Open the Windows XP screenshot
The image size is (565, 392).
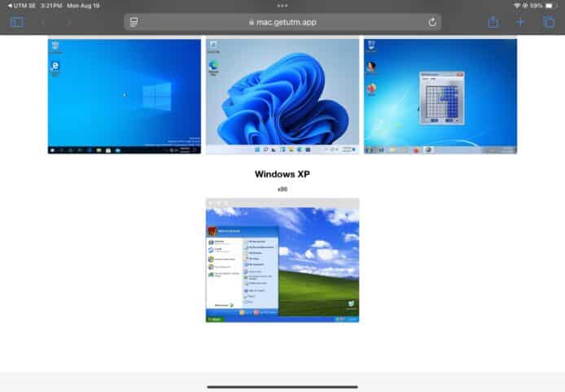[282, 259]
